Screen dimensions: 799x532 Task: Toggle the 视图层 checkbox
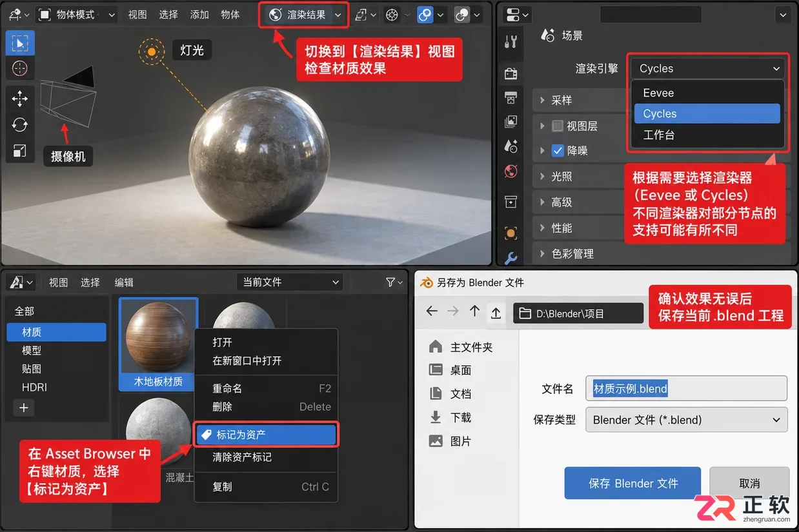pyautogui.click(x=558, y=126)
